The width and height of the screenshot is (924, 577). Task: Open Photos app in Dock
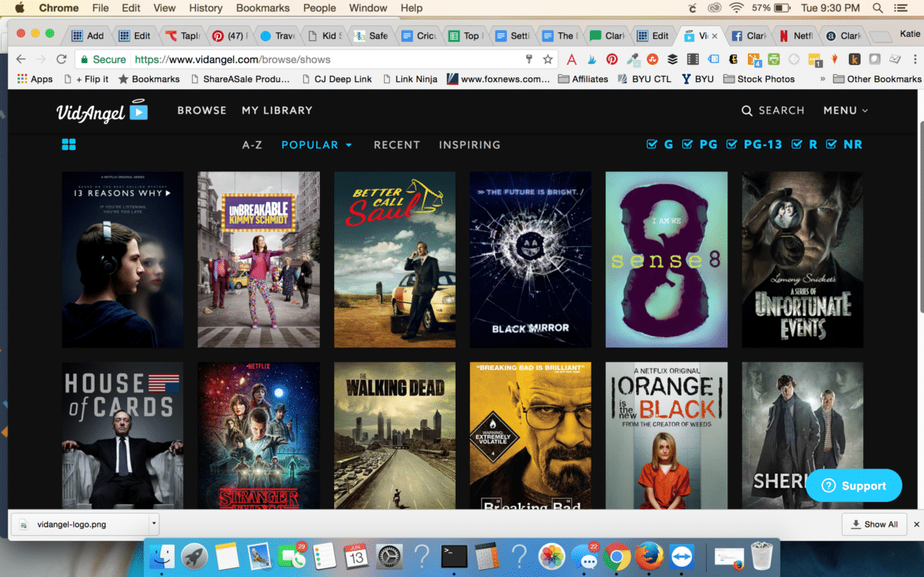(x=552, y=556)
